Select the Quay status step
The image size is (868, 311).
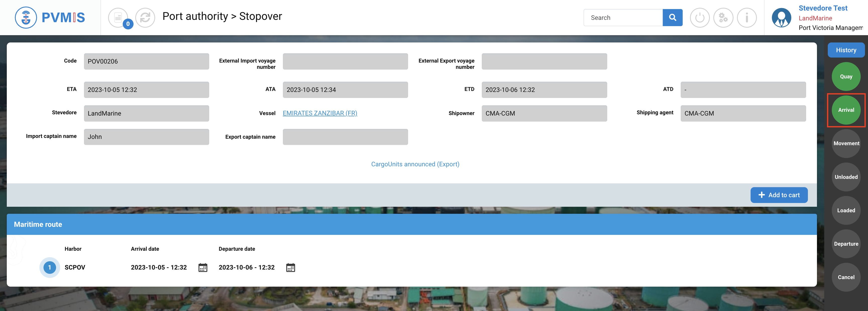pos(846,76)
